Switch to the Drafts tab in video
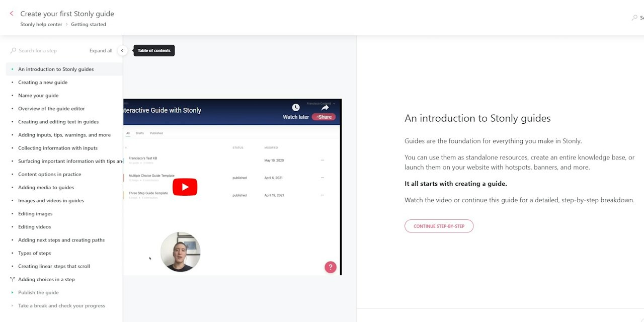This screenshot has height=322, width=644. coord(140,133)
